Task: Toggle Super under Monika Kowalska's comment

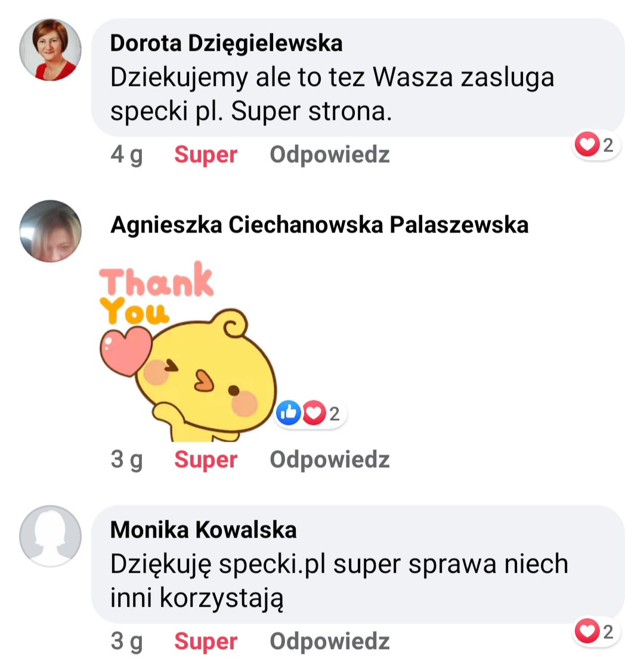Action: [x=206, y=641]
